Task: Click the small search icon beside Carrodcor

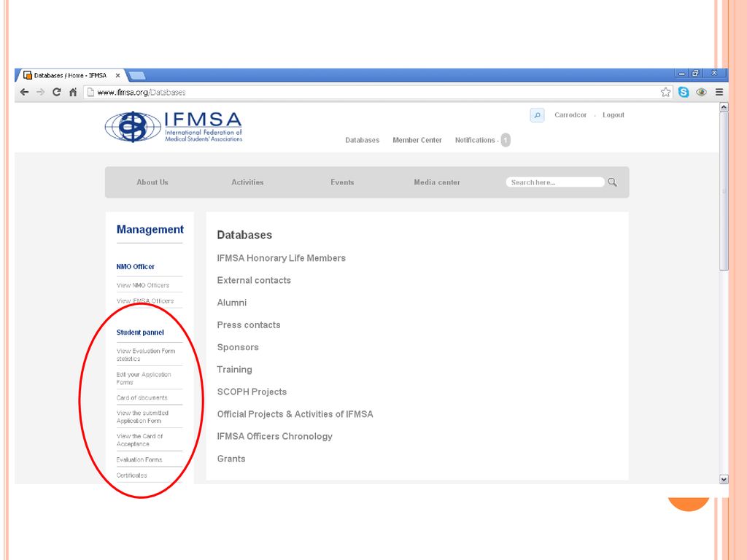Action: (x=537, y=115)
